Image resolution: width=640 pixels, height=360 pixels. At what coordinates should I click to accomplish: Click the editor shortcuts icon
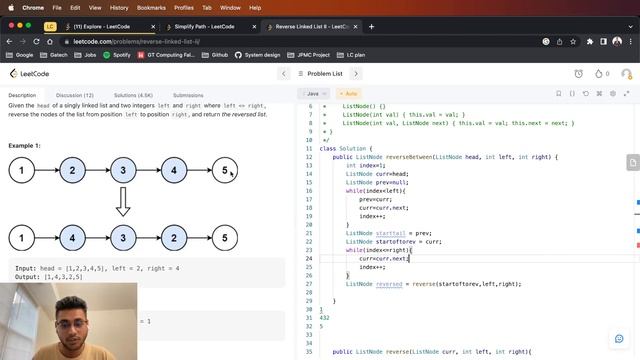[x=599, y=93]
